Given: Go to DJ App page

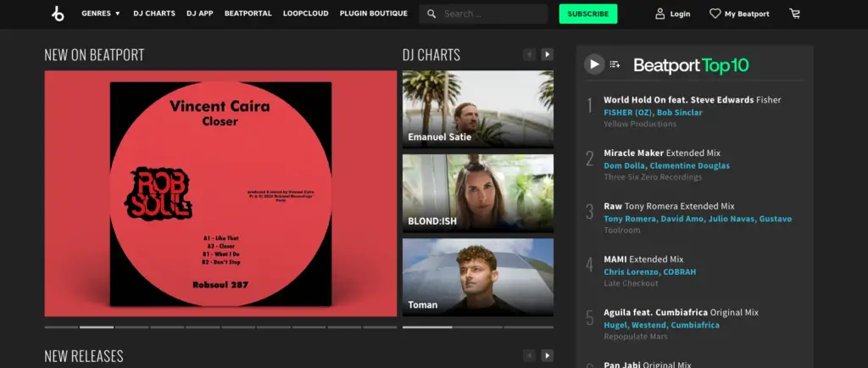Looking at the screenshot, I should (x=200, y=14).
